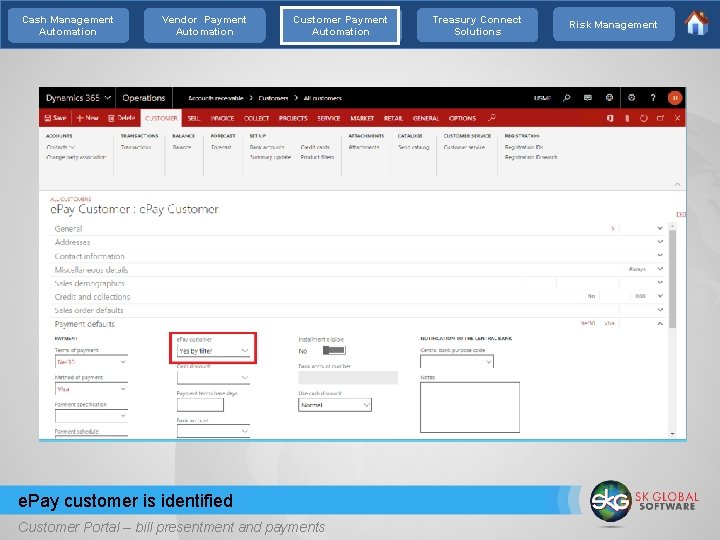This screenshot has width=720, height=540.
Task: Click the search magnifier in top bar
Action: (x=567, y=98)
